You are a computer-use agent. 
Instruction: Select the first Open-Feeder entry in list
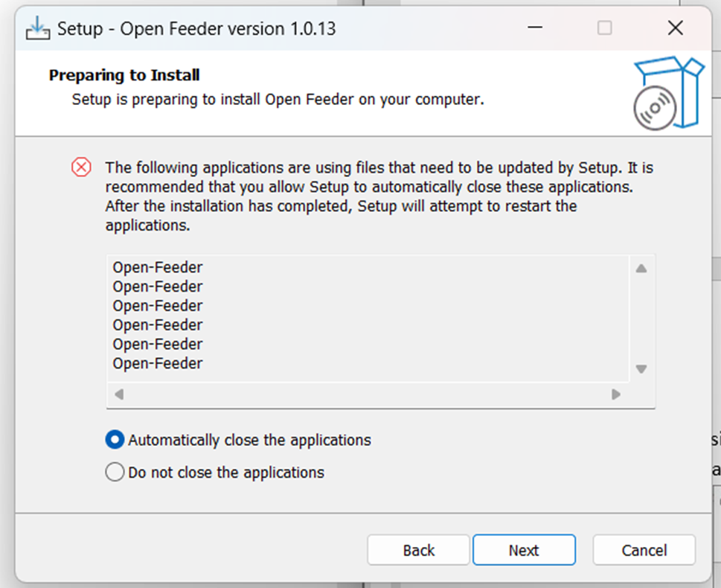pos(158,267)
